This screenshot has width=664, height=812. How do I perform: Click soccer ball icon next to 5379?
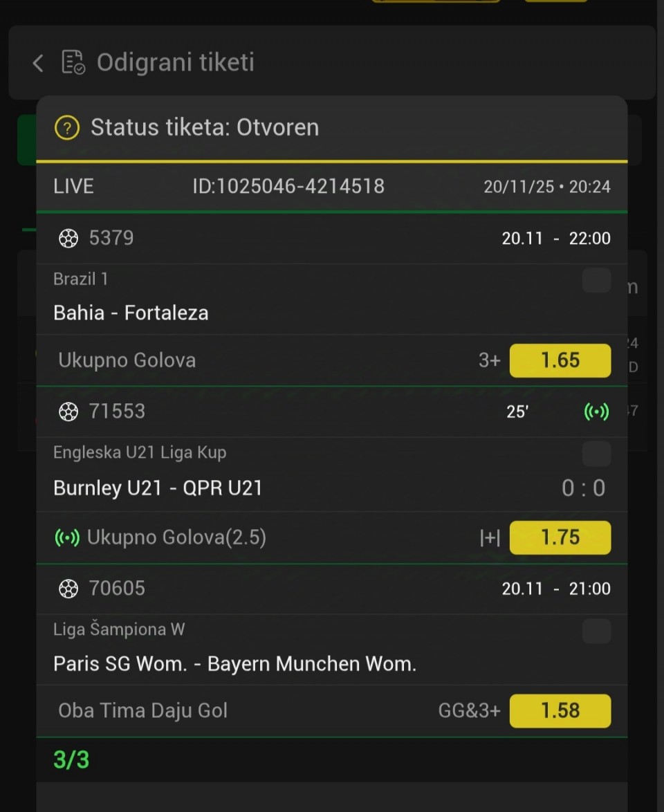(68, 239)
